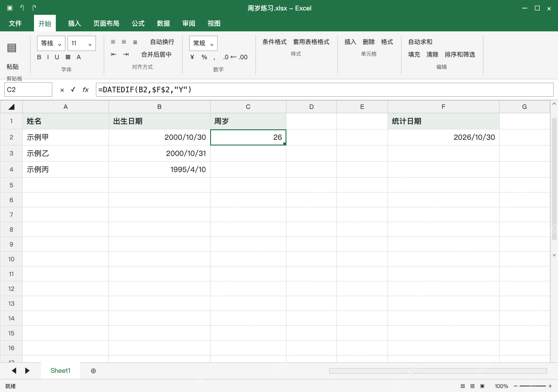Open the 清除 clear menu

[432, 54]
